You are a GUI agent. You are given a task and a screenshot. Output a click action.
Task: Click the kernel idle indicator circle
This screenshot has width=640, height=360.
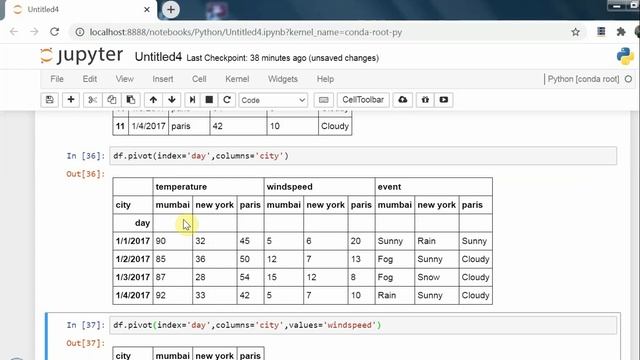(628, 79)
